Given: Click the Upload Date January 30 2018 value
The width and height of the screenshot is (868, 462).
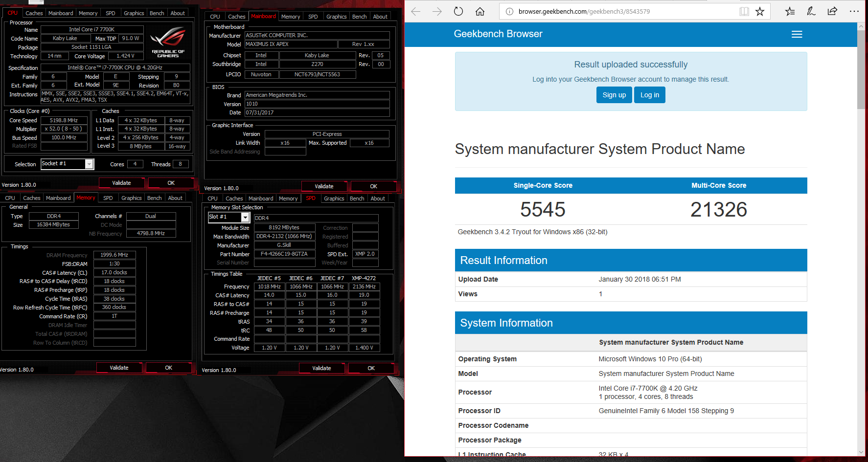Looking at the screenshot, I should click(x=640, y=279).
